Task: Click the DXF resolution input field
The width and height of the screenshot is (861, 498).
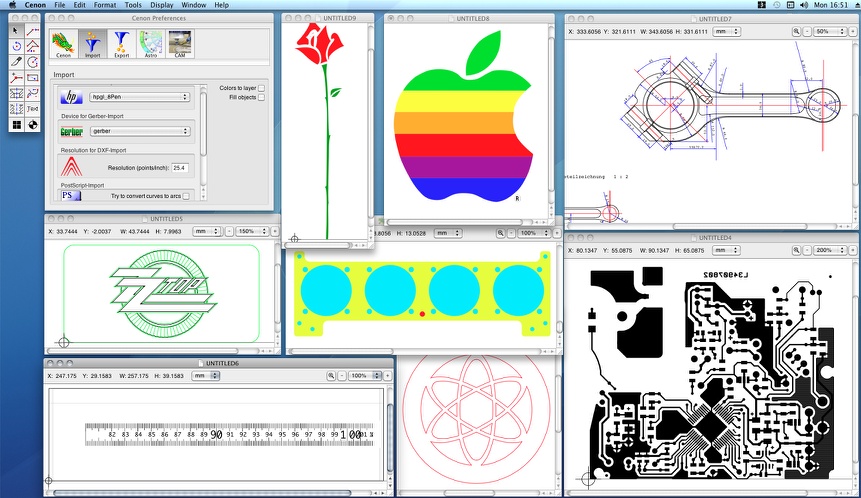Action: (181, 167)
